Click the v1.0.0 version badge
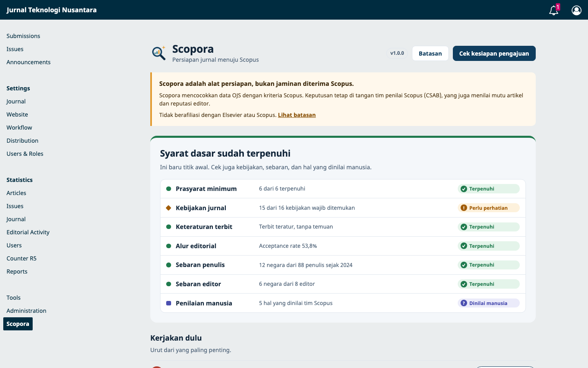588x368 pixels. click(397, 53)
